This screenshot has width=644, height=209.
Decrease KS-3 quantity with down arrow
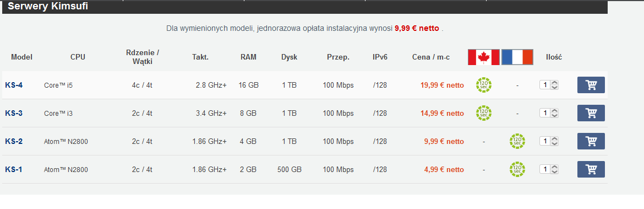pos(554,115)
